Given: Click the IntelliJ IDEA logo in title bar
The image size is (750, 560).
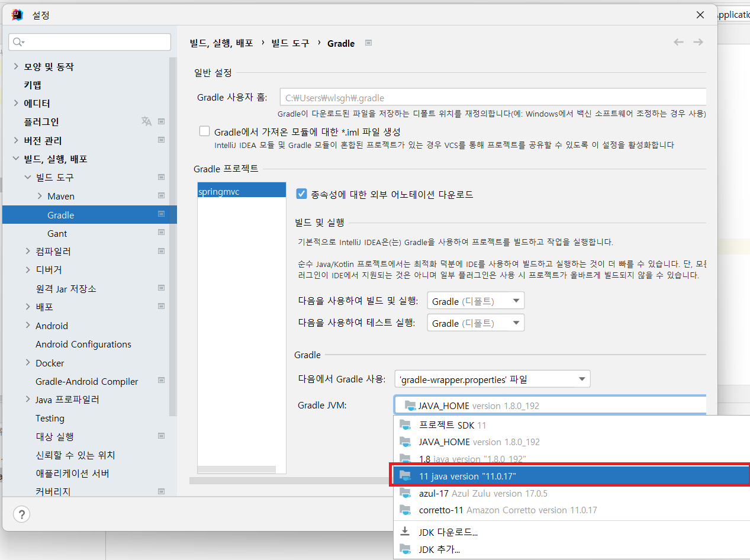Looking at the screenshot, I should (17, 15).
